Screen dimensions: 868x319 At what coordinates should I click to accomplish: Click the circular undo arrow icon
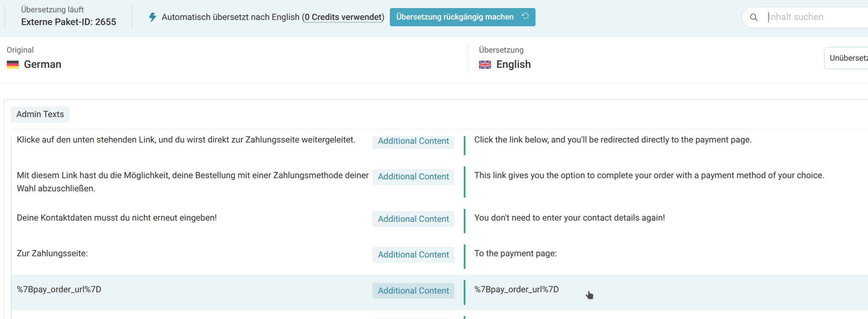tap(525, 17)
